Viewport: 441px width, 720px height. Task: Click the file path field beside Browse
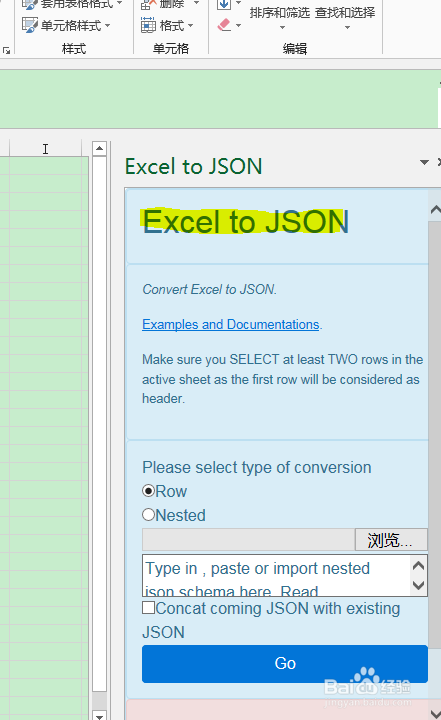click(x=248, y=540)
